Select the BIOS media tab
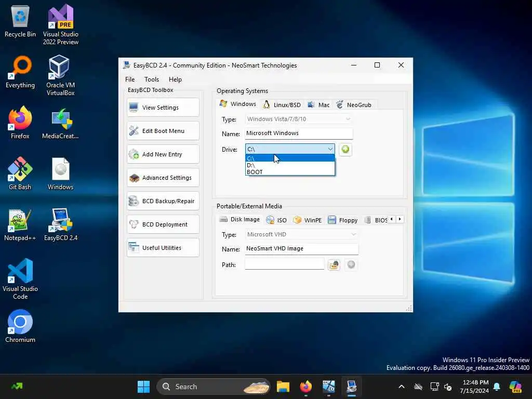 376,220
